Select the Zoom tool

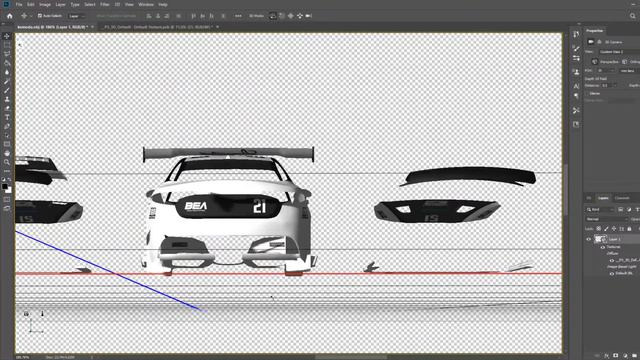(x=7, y=162)
